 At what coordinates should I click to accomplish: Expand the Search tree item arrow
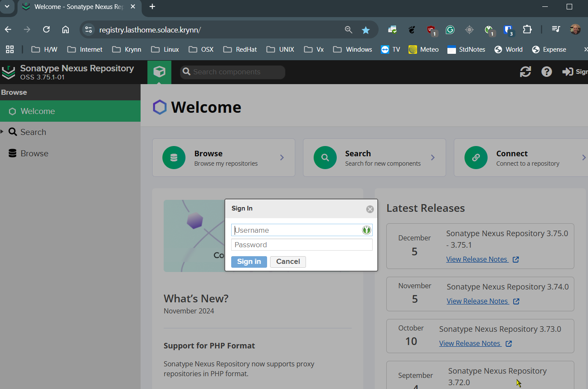click(x=2, y=132)
